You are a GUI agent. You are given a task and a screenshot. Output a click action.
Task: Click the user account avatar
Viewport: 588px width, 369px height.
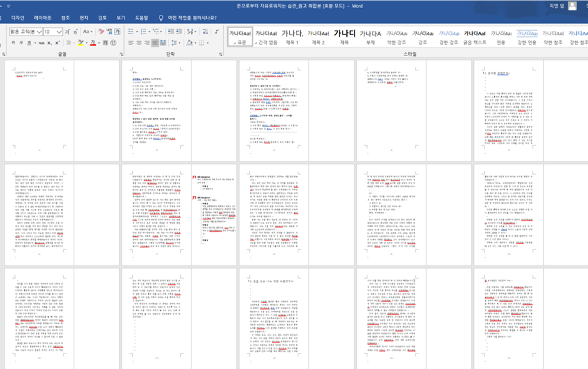[x=572, y=6]
